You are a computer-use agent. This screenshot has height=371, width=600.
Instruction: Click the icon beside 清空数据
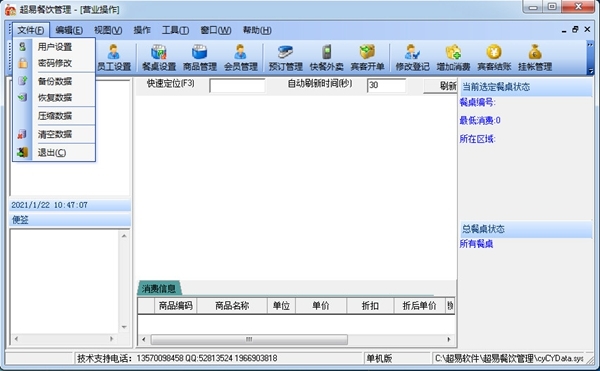(x=22, y=134)
